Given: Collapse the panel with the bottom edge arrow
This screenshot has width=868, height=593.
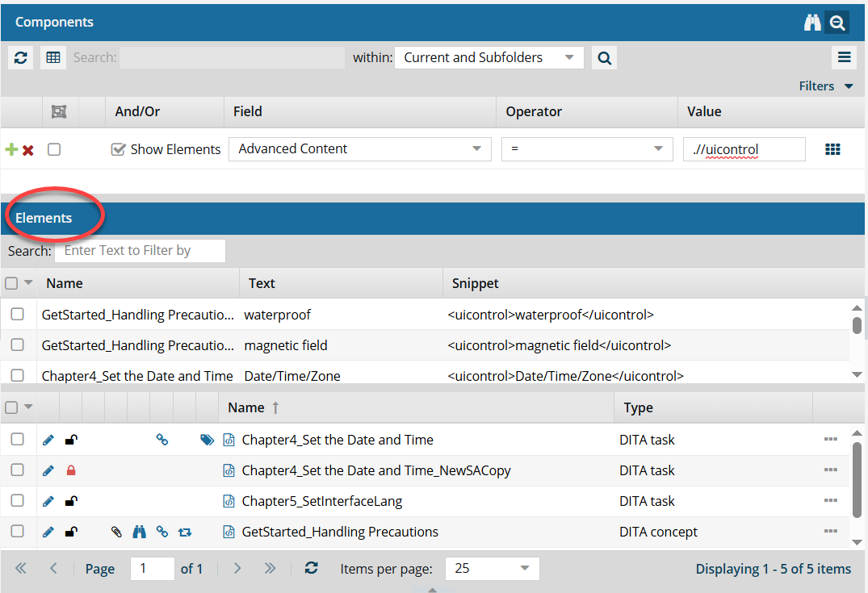Looking at the screenshot, I should click(433, 590).
